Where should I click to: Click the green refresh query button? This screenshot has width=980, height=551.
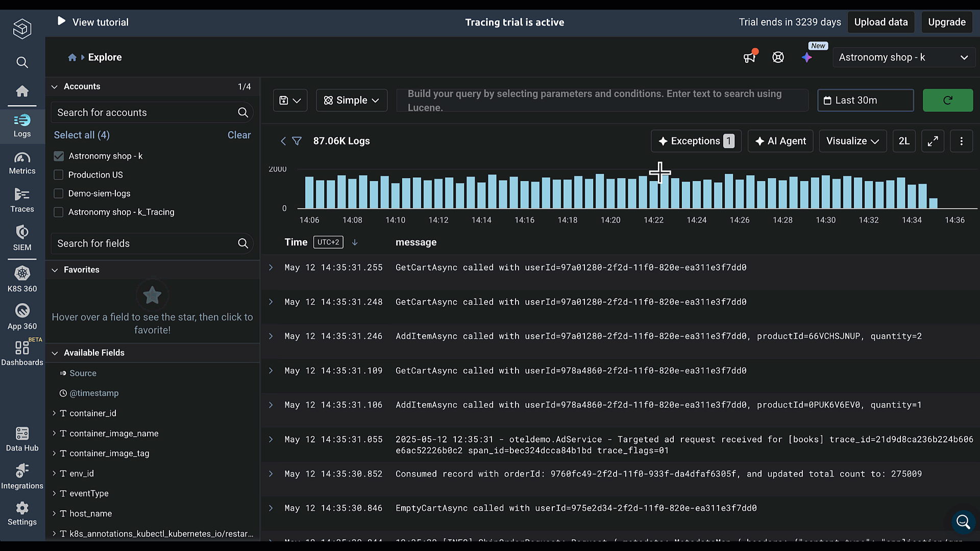pos(947,101)
